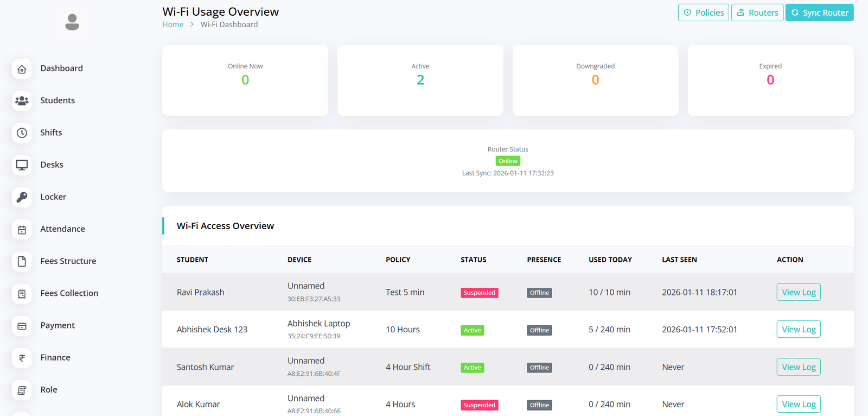Click the Shifts clock icon
868x416 pixels.
pyautogui.click(x=22, y=133)
